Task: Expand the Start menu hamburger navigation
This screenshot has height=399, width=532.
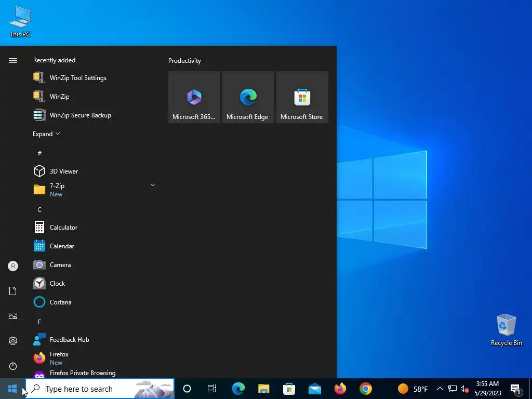Action: pyautogui.click(x=13, y=60)
